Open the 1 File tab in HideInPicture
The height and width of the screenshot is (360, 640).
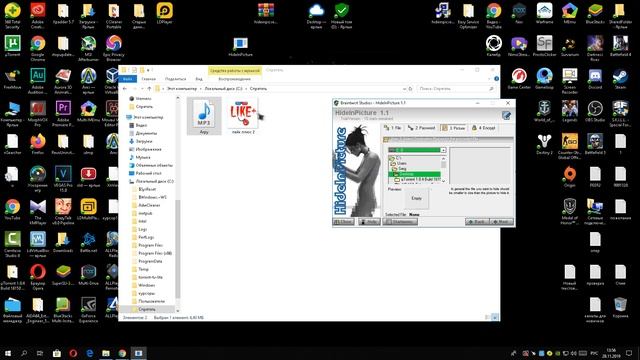pos(393,128)
